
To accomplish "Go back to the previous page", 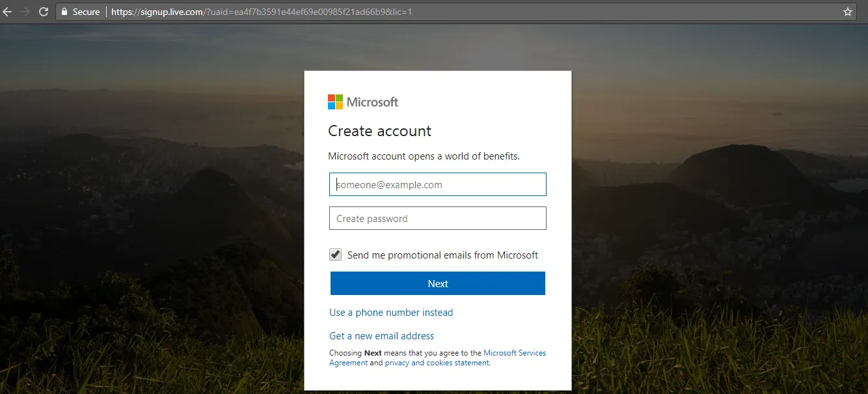I will (8, 12).
